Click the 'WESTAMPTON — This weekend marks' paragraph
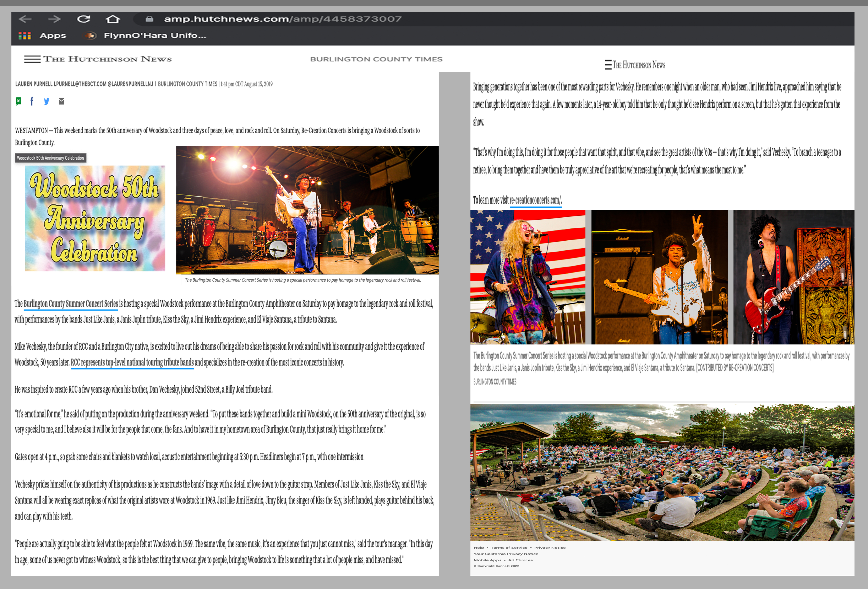 tap(217, 136)
